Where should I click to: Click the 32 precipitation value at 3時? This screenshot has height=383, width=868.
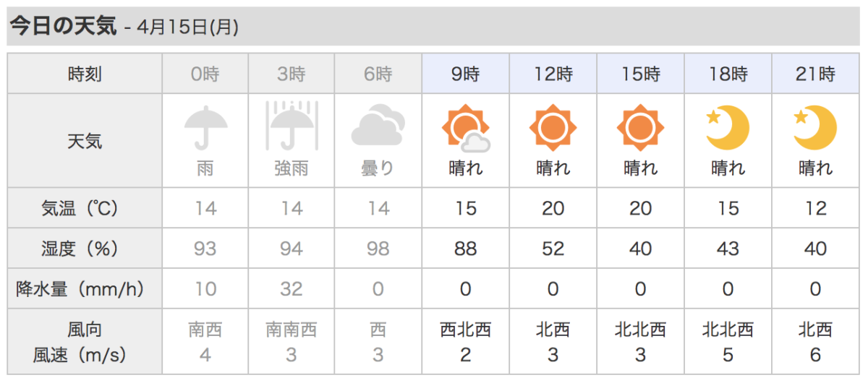coord(292,289)
